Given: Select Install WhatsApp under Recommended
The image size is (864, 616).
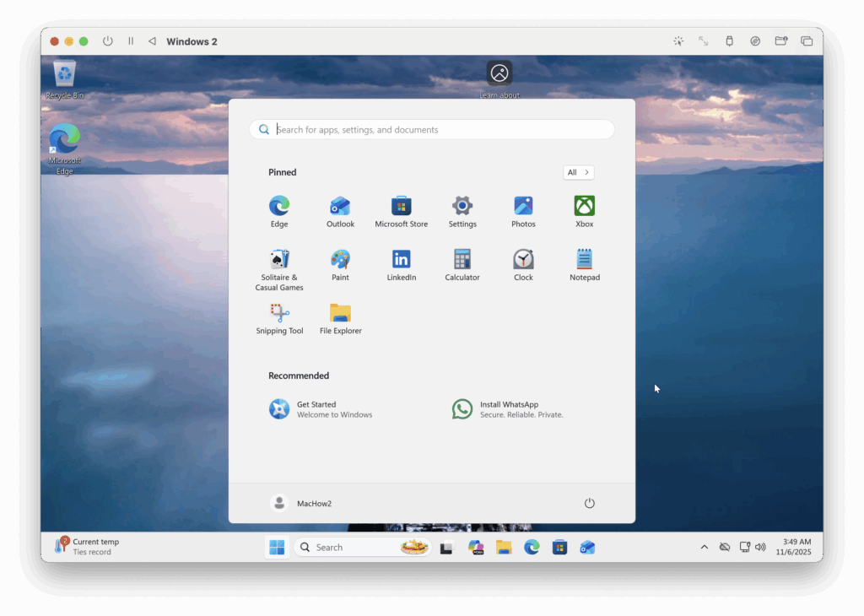Looking at the screenshot, I should 506,409.
